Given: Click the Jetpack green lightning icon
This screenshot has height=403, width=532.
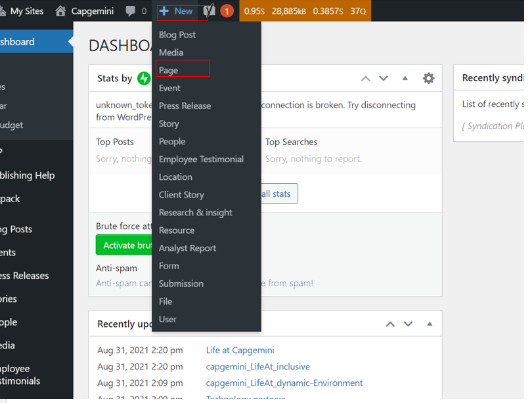Looking at the screenshot, I should (x=144, y=79).
